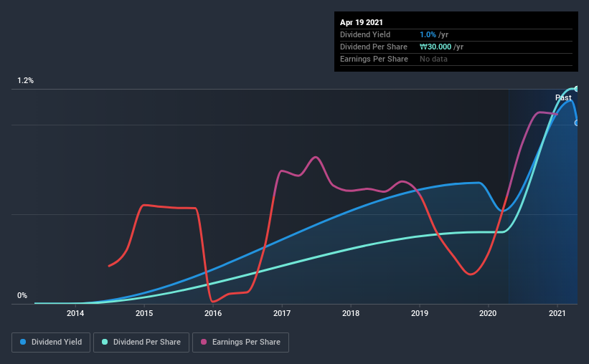The width and height of the screenshot is (589, 364).
Task: Click the 2019 x-axis label
Action: pyautogui.click(x=420, y=313)
